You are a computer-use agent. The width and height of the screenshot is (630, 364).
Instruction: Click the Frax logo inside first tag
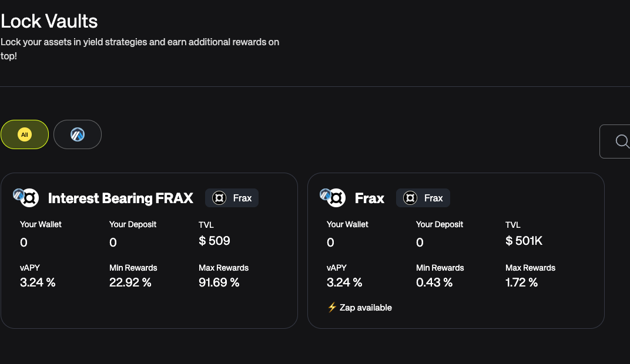[219, 198]
